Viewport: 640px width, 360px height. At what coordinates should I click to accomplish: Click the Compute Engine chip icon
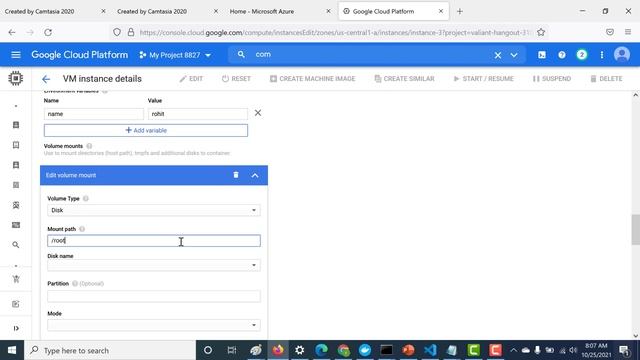16,78
